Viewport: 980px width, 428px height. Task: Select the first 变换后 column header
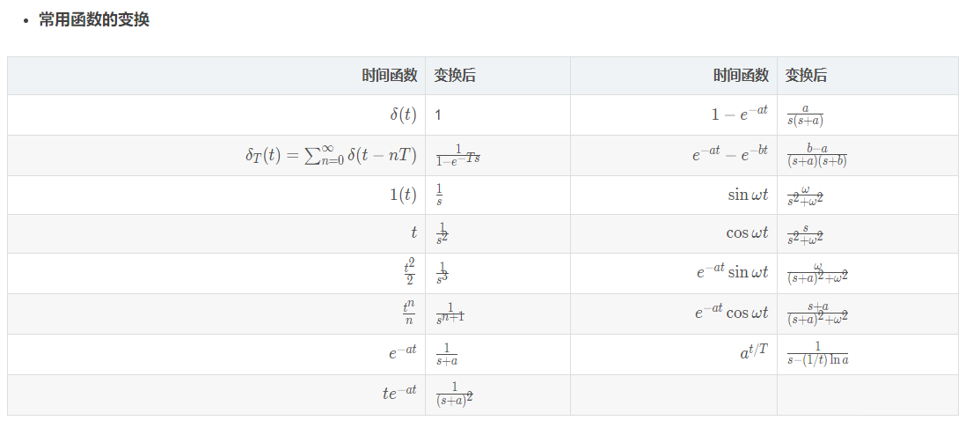click(x=455, y=76)
